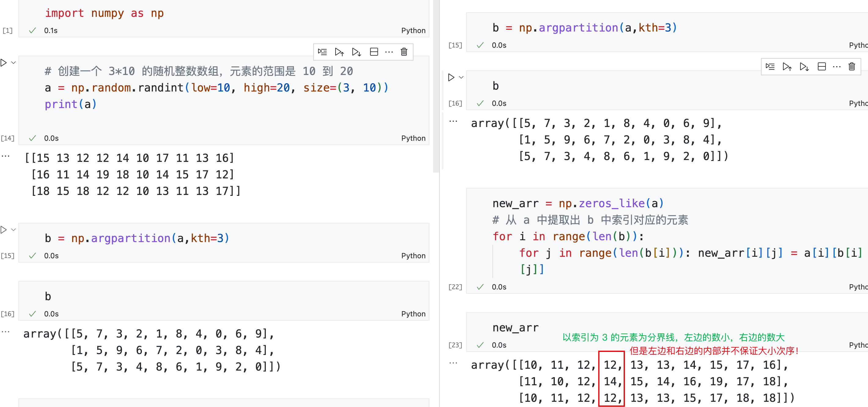Open run options dropdown beside randint cell

pyautogui.click(x=13, y=63)
